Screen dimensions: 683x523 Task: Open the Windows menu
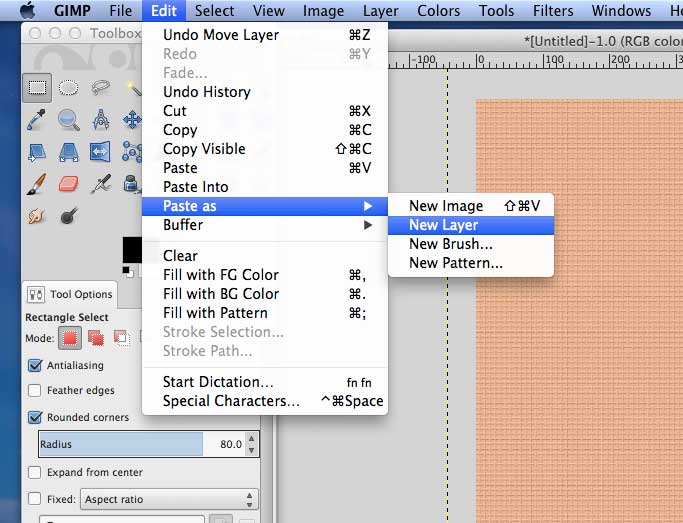(x=621, y=10)
